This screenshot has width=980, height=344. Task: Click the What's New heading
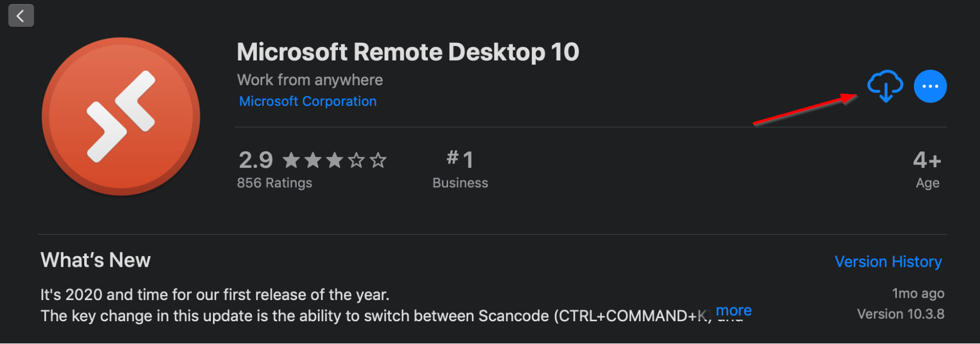click(x=96, y=260)
